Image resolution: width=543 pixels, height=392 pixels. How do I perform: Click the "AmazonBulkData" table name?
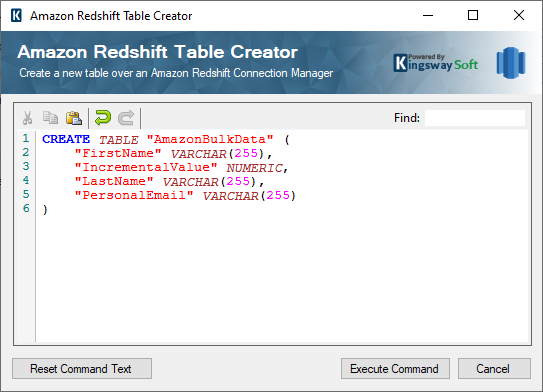[x=210, y=139]
